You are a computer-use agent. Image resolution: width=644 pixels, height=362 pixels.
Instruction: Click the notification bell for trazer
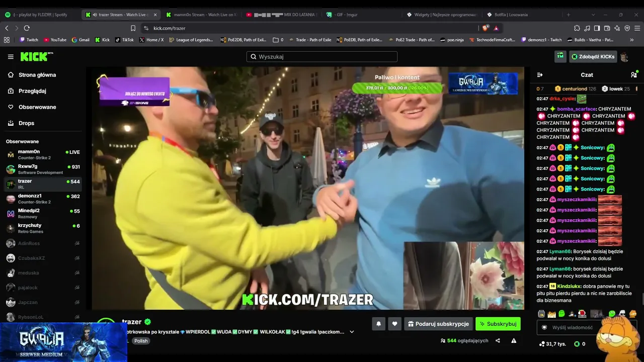(379, 324)
